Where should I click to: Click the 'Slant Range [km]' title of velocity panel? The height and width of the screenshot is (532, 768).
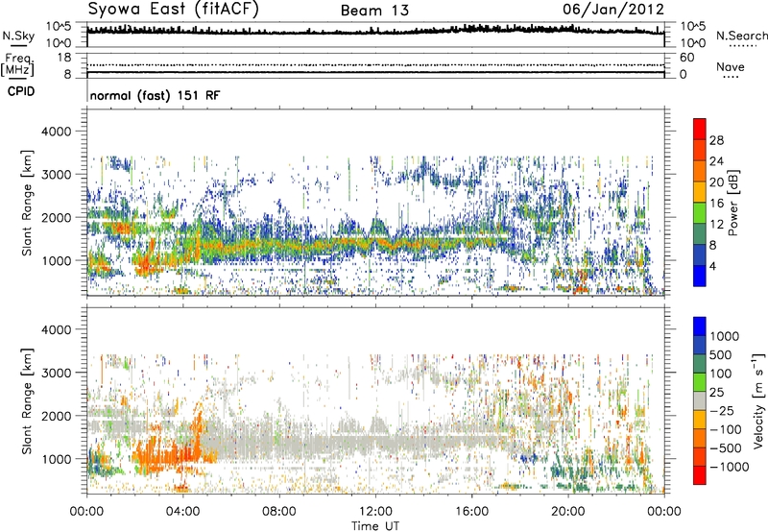tap(27, 401)
